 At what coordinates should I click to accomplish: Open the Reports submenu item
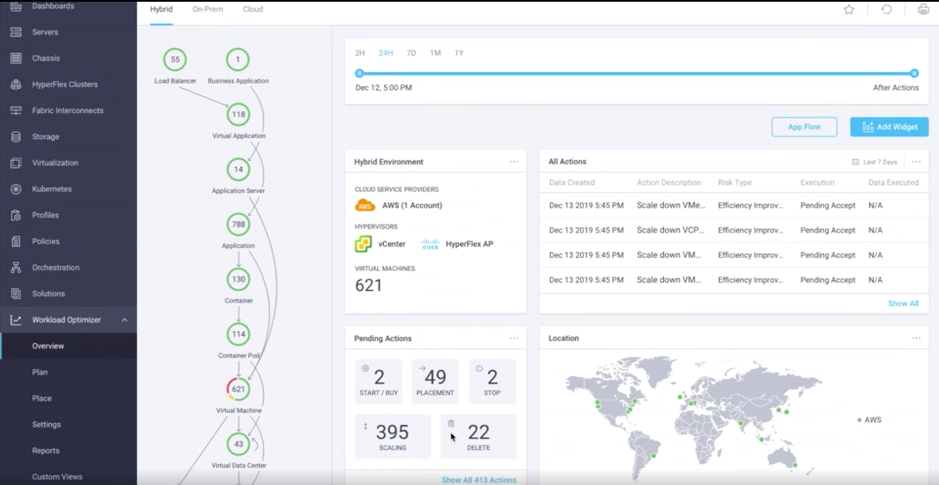coord(46,451)
